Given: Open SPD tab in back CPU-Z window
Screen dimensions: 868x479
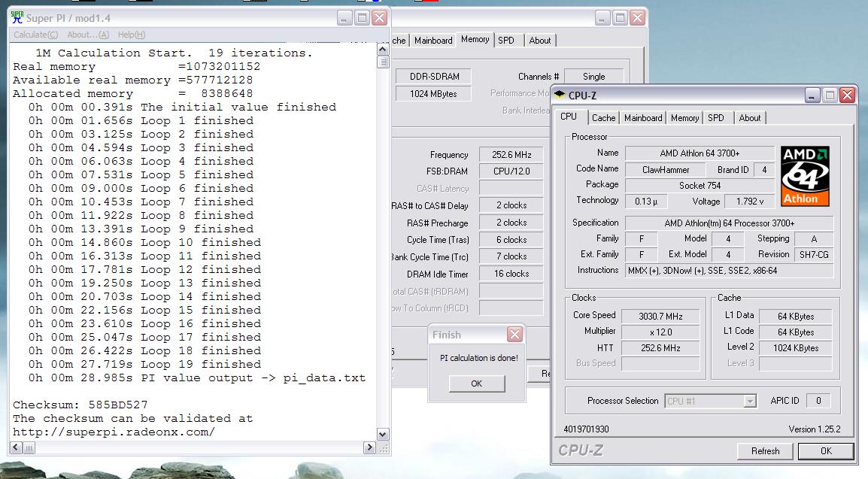Looking at the screenshot, I should click(x=506, y=41).
